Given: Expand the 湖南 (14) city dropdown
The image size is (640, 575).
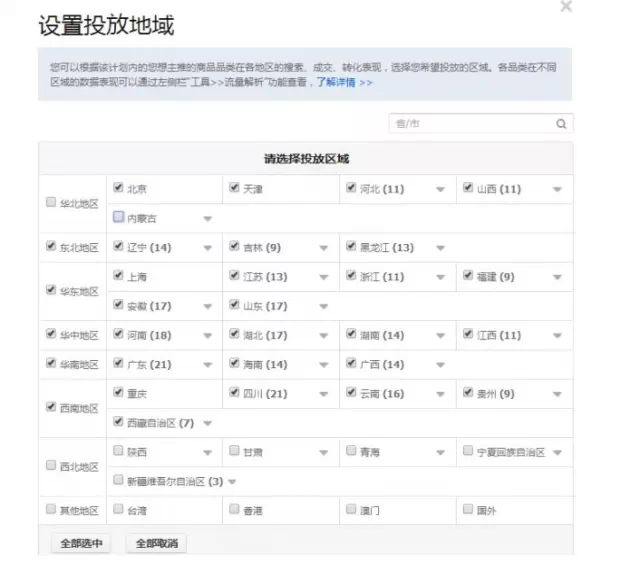Looking at the screenshot, I should tap(440, 336).
